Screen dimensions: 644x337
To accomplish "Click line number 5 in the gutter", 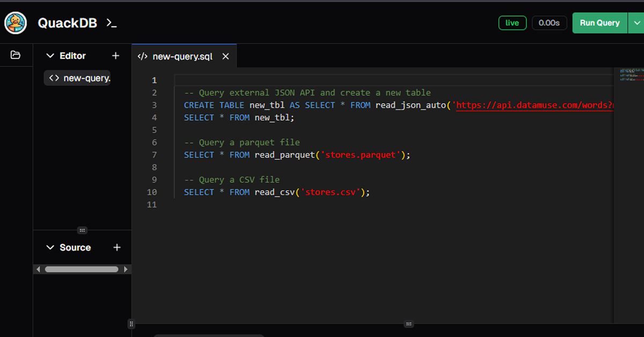I will tap(155, 130).
